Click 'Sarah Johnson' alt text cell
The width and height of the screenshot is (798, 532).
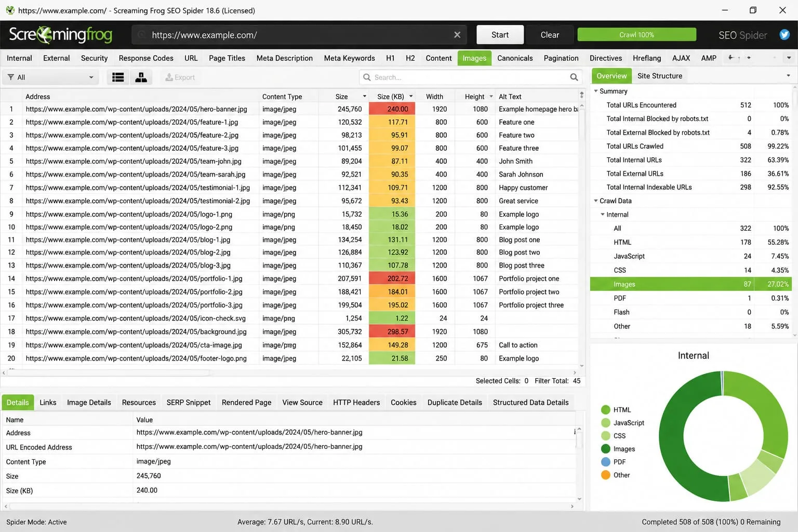tap(537, 175)
